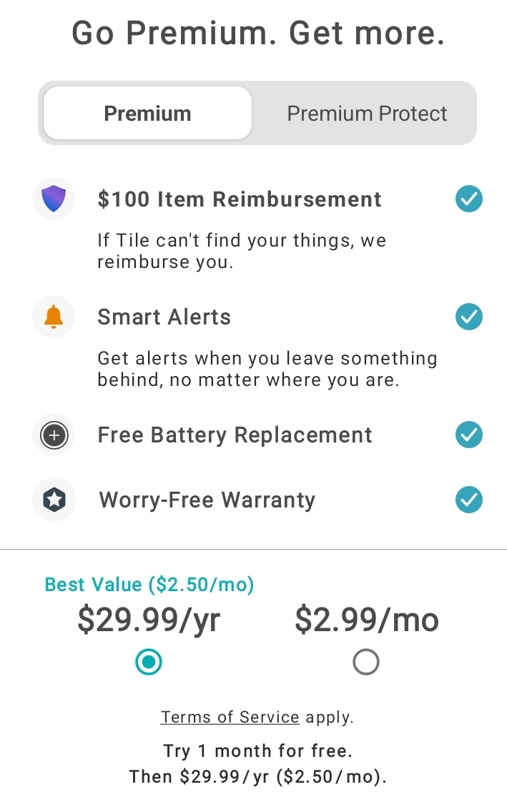
Task: Tap the Worry-Free Warranty label
Action: coord(207,500)
